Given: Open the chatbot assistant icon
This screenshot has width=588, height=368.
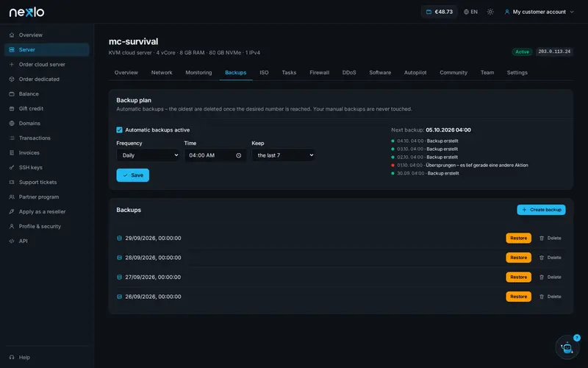Looking at the screenshot, I should 567,347.
